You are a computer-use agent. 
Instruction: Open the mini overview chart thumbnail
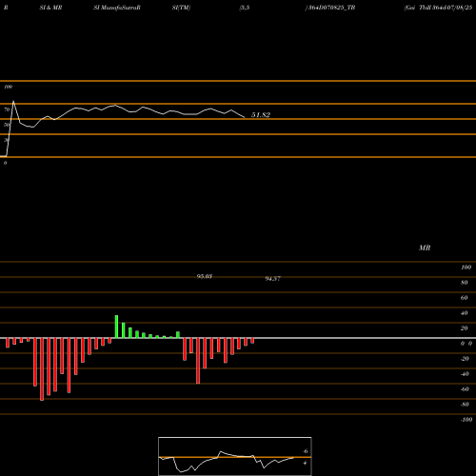(235, 456)
